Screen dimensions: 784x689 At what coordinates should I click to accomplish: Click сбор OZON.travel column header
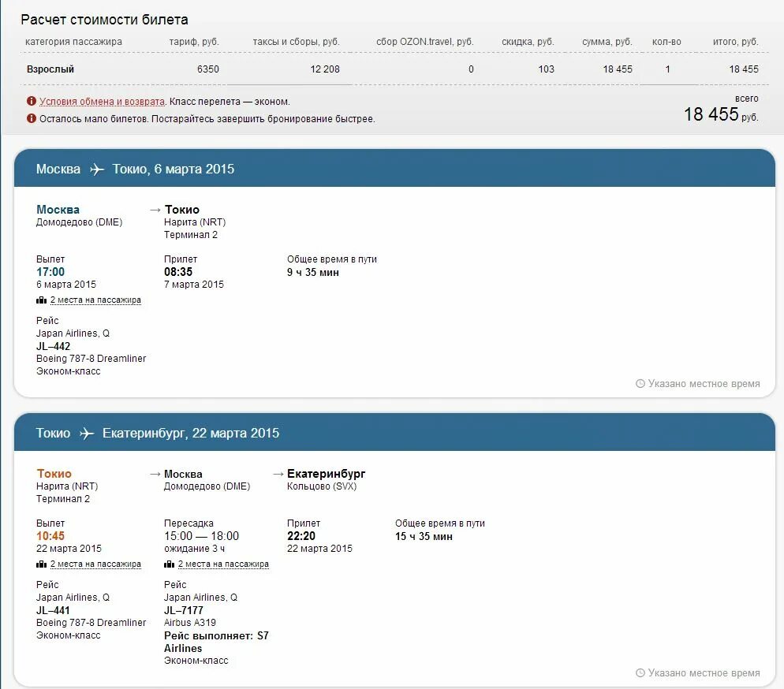pyautogui.click(x=424, y=42)
